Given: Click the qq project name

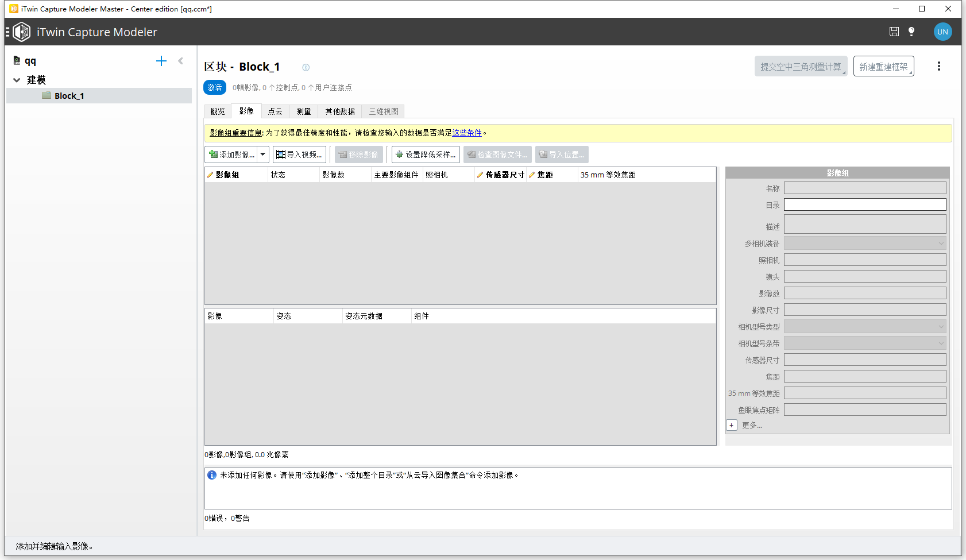Looking at the screenshot, I should pyautogui.click(x=30, y=61).
